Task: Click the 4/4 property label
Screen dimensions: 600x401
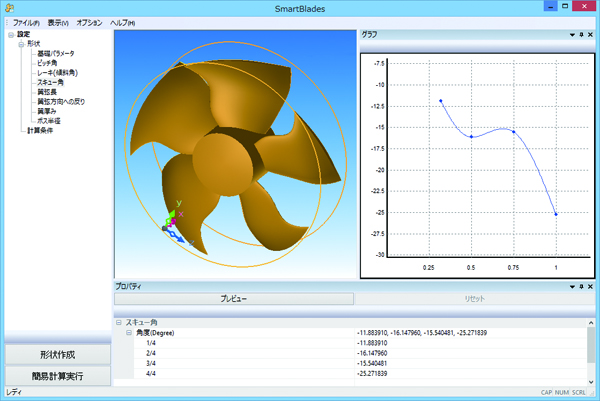Action: pyautogui.click(x=151, y=373)
